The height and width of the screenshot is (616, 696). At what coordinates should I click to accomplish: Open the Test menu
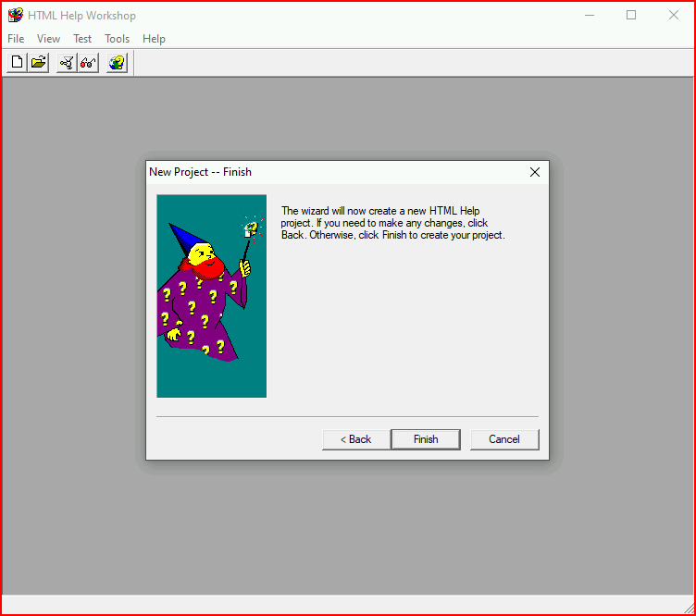(82, 39)
